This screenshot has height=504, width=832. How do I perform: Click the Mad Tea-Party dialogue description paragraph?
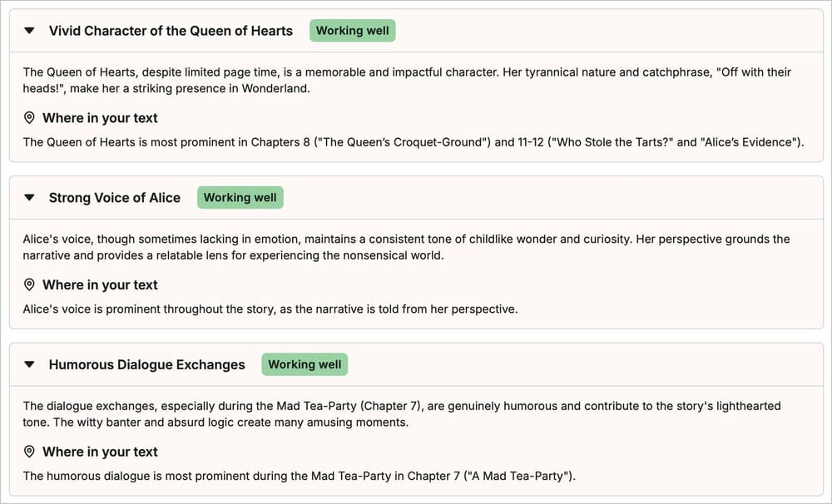click(402, 414)
